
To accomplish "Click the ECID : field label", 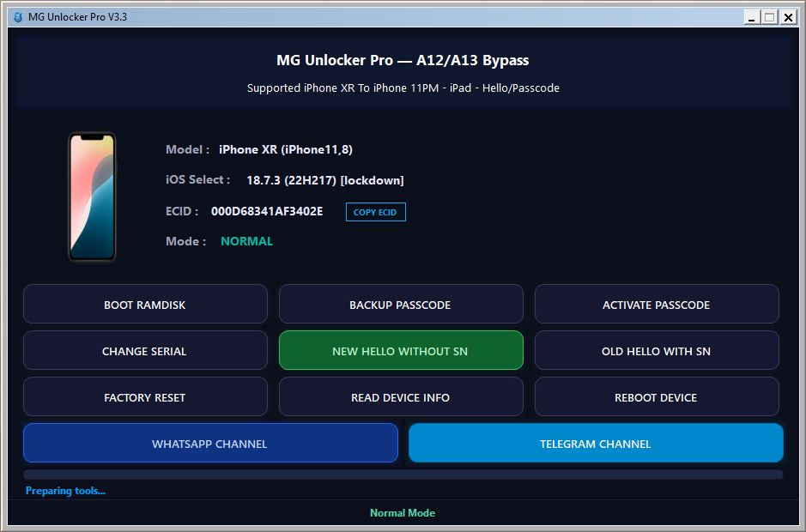I will pyautogui.click(x=181, y=211).
